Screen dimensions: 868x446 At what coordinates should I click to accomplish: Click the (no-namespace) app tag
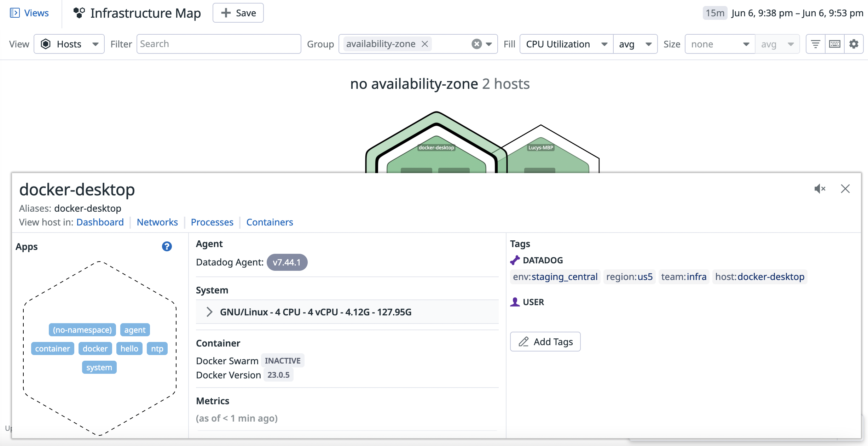pyautogui.click(x=82, y=330)
